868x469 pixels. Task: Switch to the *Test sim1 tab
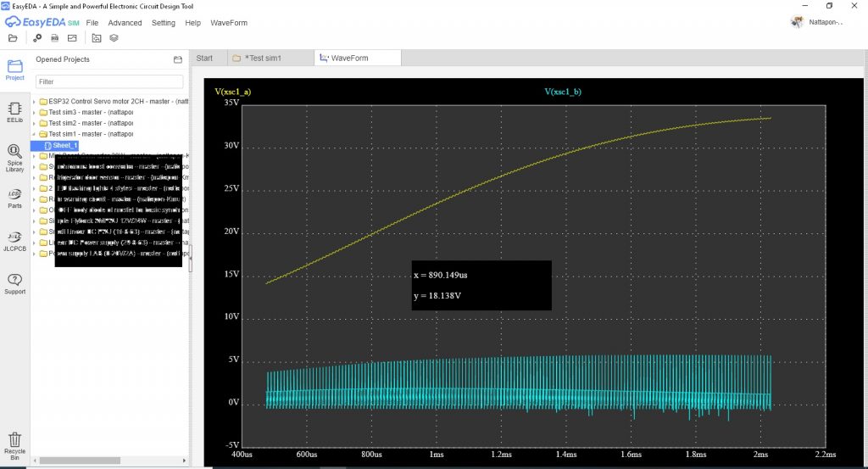click(270, 59)
